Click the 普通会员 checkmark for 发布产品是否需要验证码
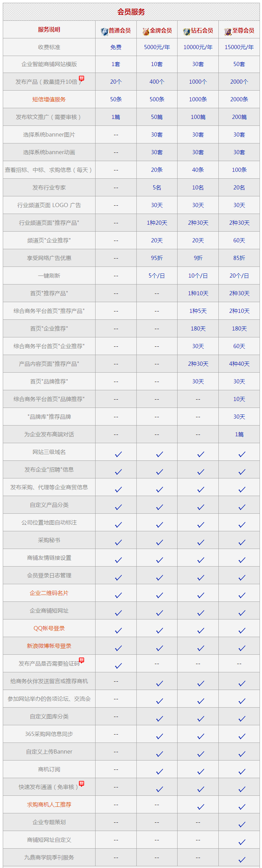This screenshot has width=262, height=868. pyautogui.click(x=118, y=666)
